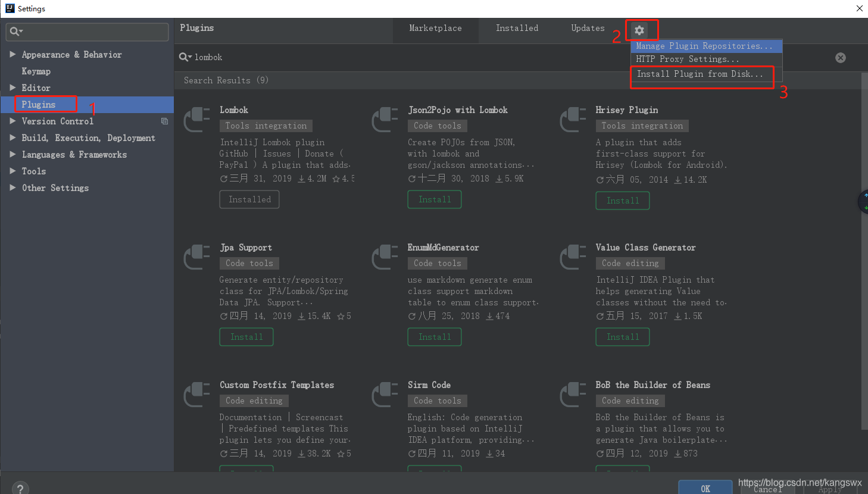Expand Languages & Frameworks node
The image size is (868, 494).
[x=13, y=154]
